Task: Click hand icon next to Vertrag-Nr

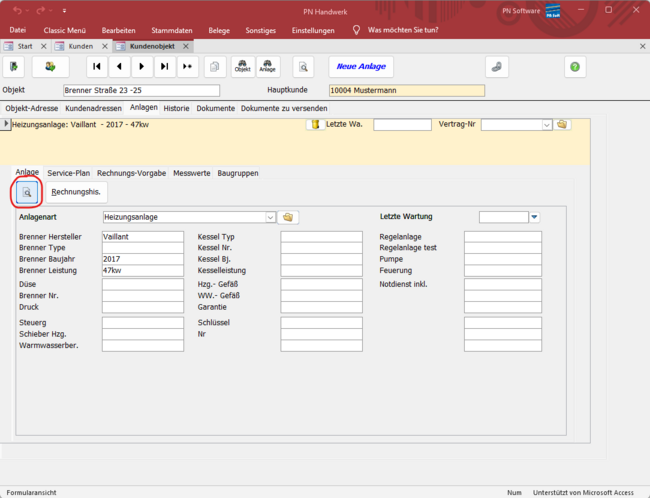Action: [x=562, y=124]
